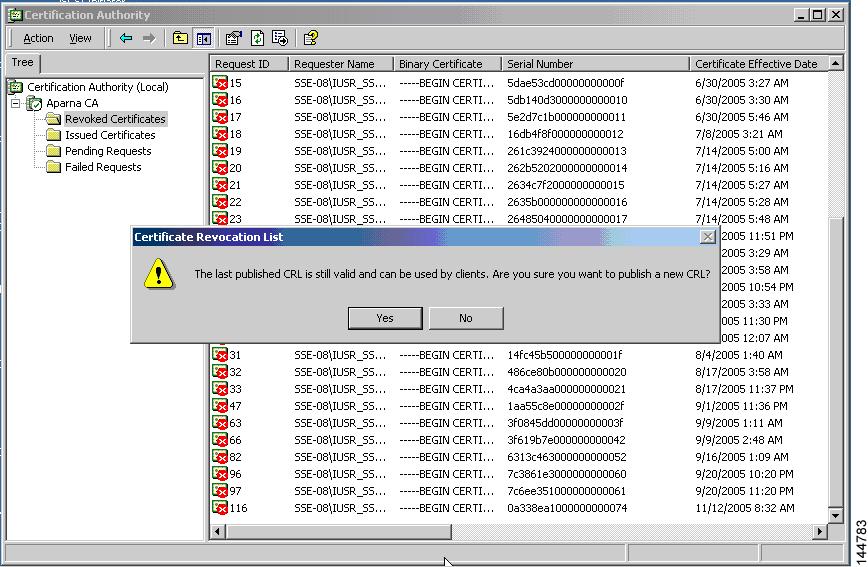
Task: Select the Issued Certificates folder
Action: pos(109,135)
